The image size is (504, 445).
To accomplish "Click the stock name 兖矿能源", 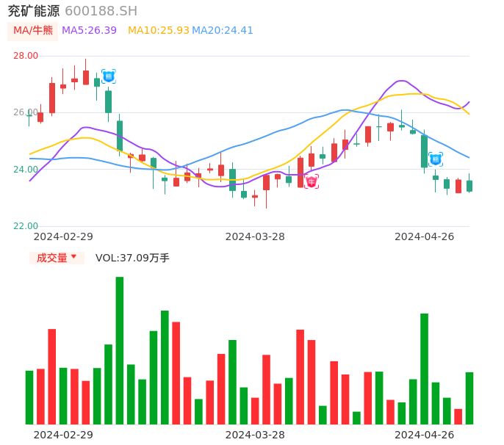I will [x=34, y=11].
